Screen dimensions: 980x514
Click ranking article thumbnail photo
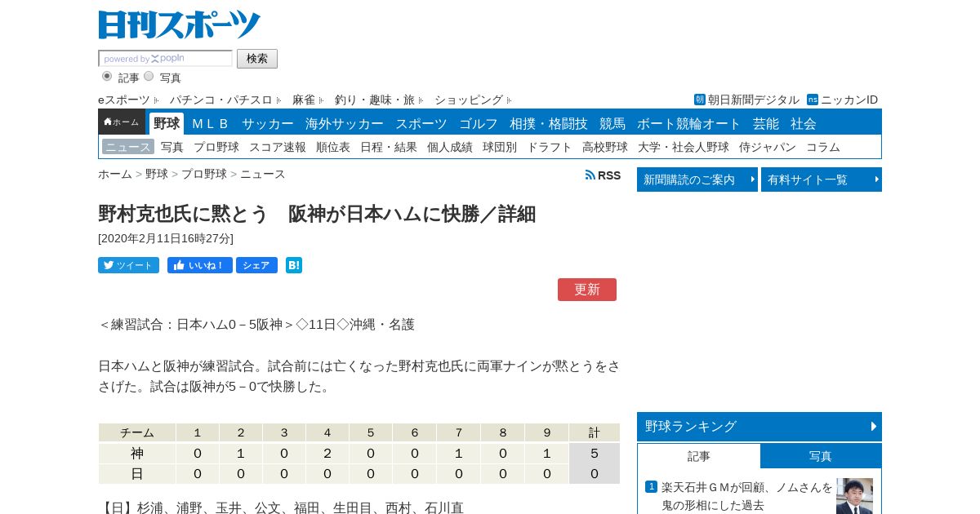point(854,496)
